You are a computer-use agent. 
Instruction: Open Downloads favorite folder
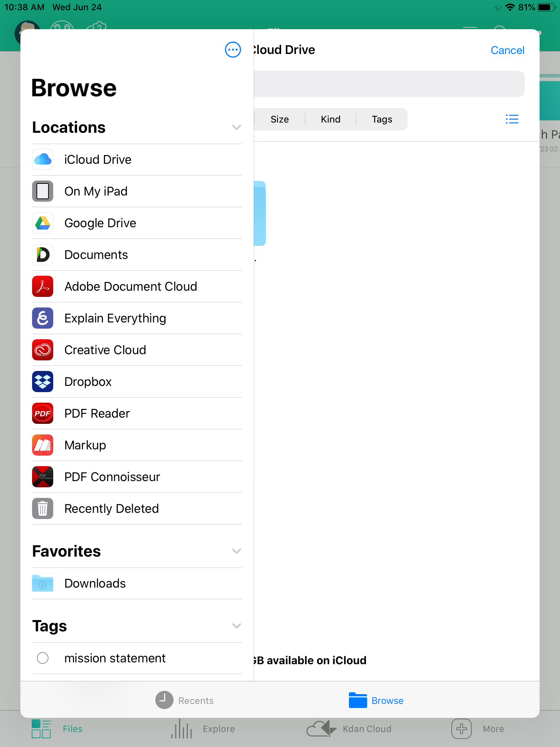pos(137,583)
